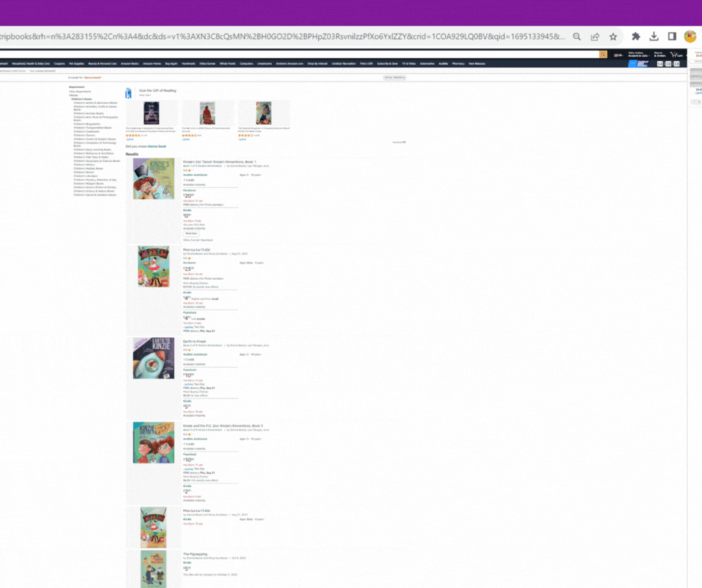Viewport: 702px width, 588px height.
Task: Open the Account & Lists menu
Action: pos(638,54)
